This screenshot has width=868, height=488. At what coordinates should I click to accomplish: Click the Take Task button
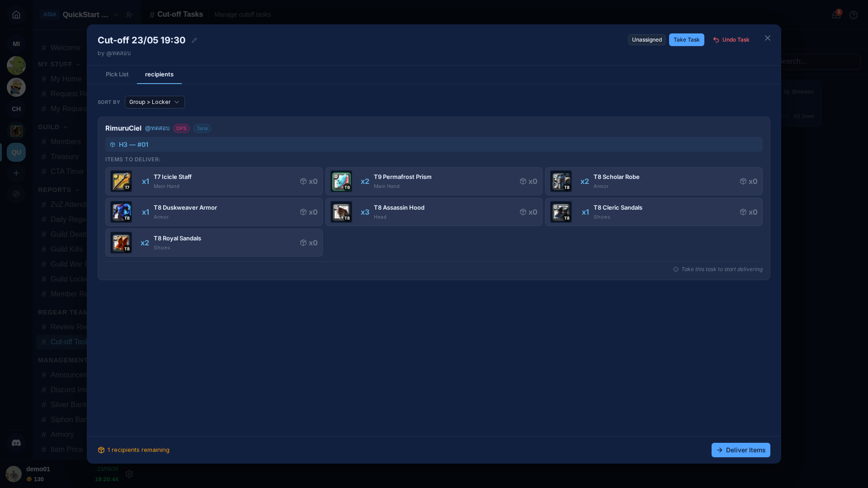[x=686, y=40]
